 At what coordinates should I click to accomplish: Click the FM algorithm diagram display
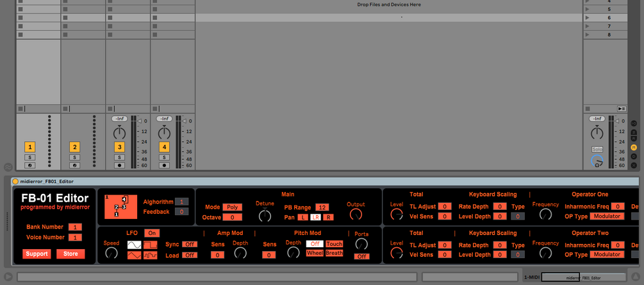point(120,207)
